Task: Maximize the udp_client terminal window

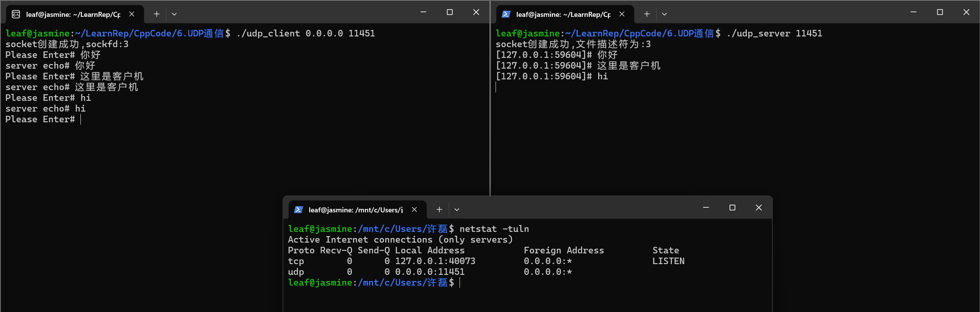Action: pos(450,12)
